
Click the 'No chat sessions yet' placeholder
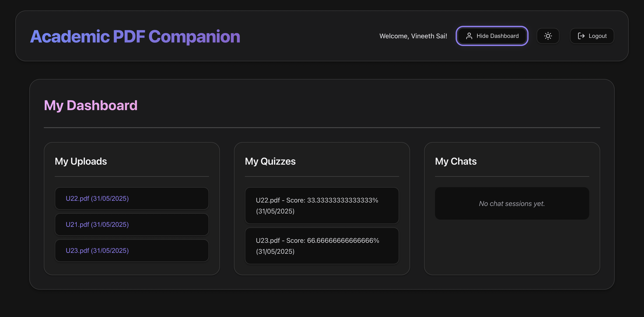tap(511, 204)
